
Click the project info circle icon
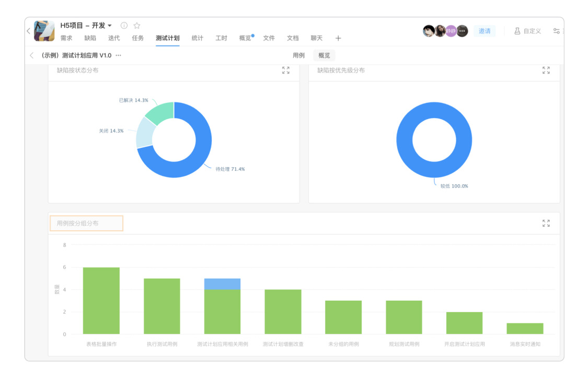124,26
